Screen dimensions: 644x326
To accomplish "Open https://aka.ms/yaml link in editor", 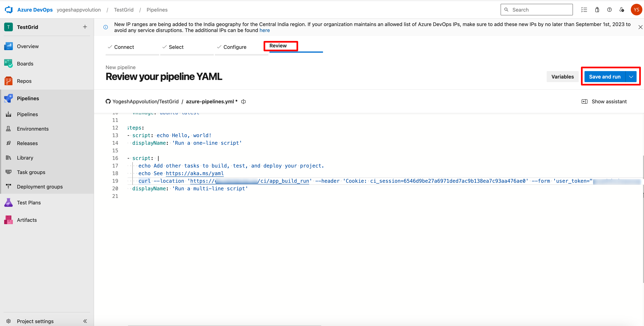I will (195, 173).
